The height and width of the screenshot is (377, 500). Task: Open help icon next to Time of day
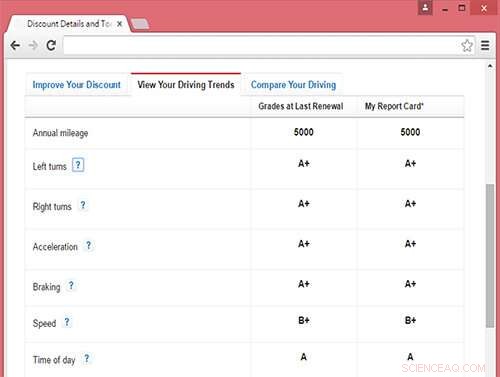click(x=87, y=359)
